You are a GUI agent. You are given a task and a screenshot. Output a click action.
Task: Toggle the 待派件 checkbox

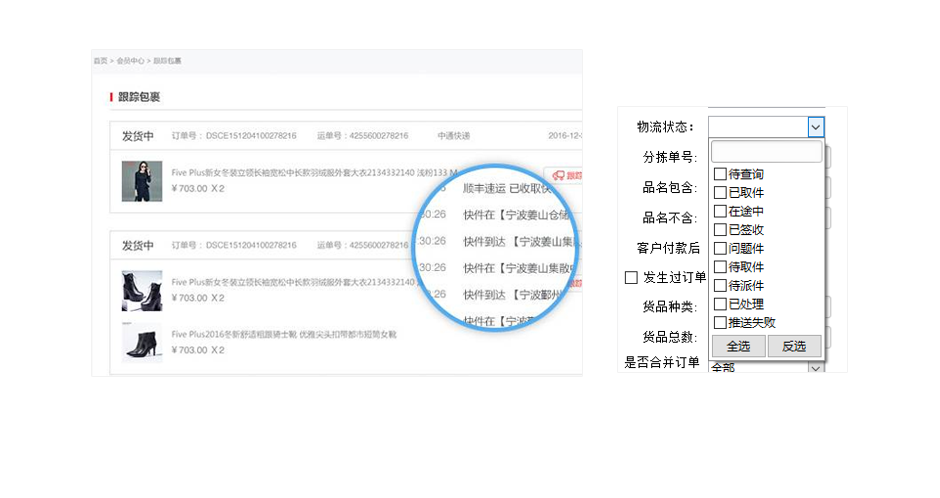720,285
